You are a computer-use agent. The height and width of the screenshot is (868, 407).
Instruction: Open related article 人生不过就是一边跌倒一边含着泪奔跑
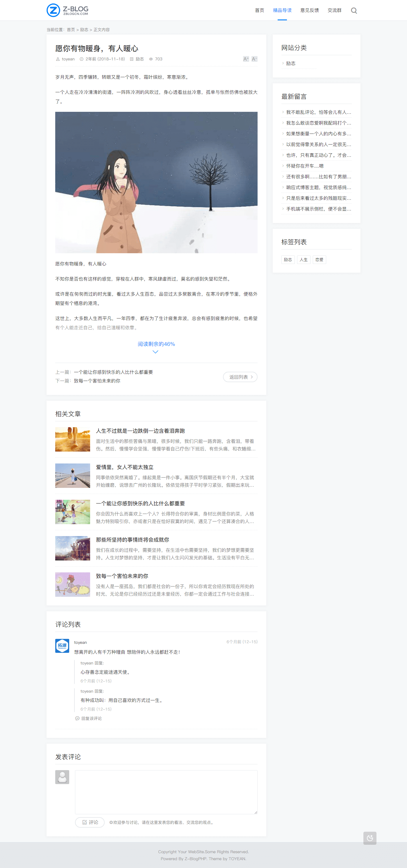tap(140, 431)
